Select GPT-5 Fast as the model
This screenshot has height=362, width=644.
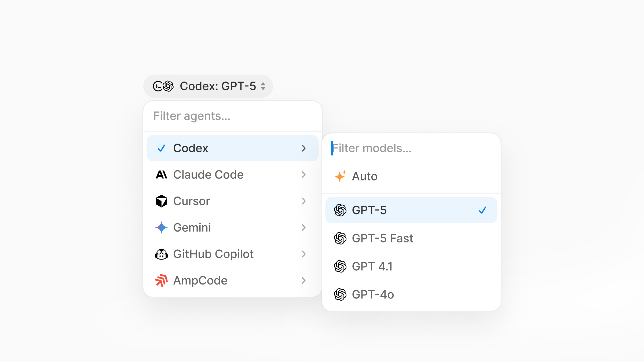(x=382, y=238)
